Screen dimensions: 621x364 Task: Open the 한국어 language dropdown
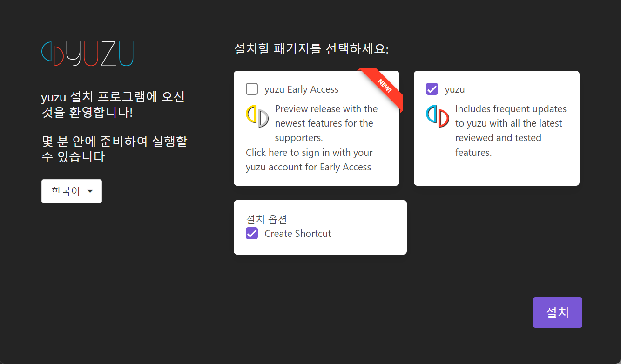click(72, 191)
